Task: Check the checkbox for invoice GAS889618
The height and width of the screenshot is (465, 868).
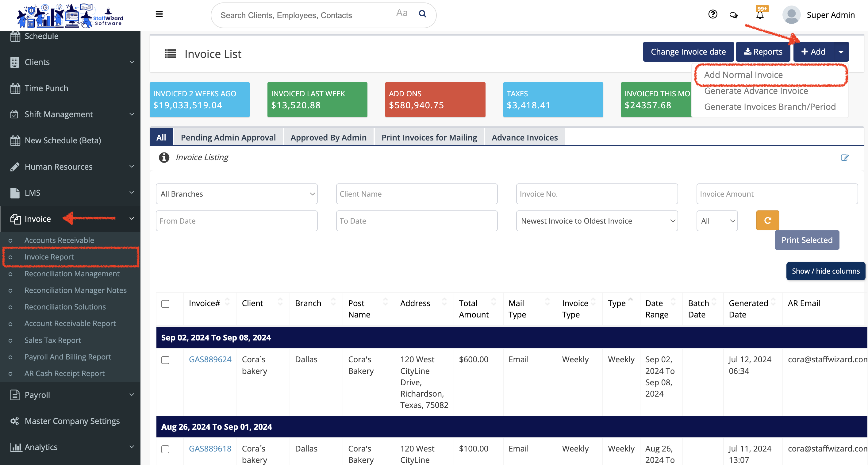Action: pos(165,449)
